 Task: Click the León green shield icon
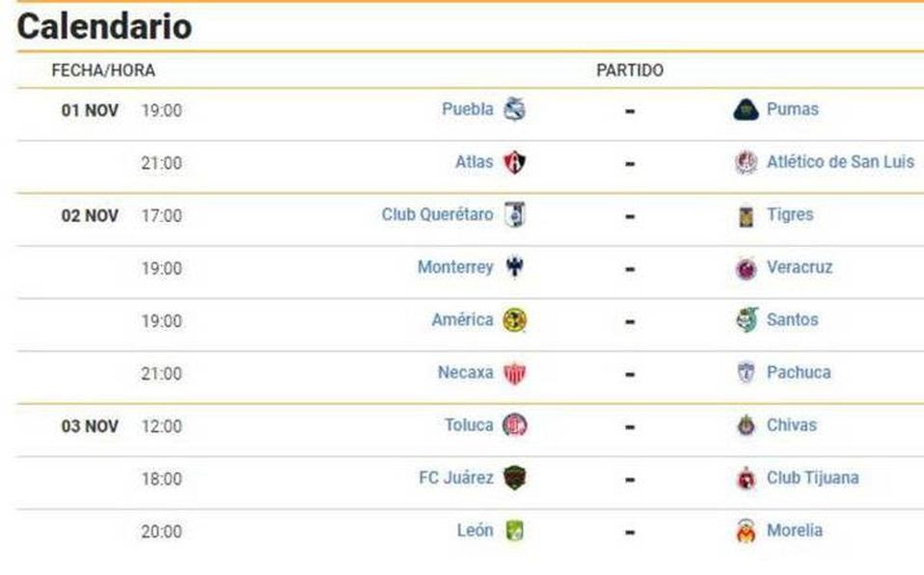pyautogui.click(x=514, y=531)
